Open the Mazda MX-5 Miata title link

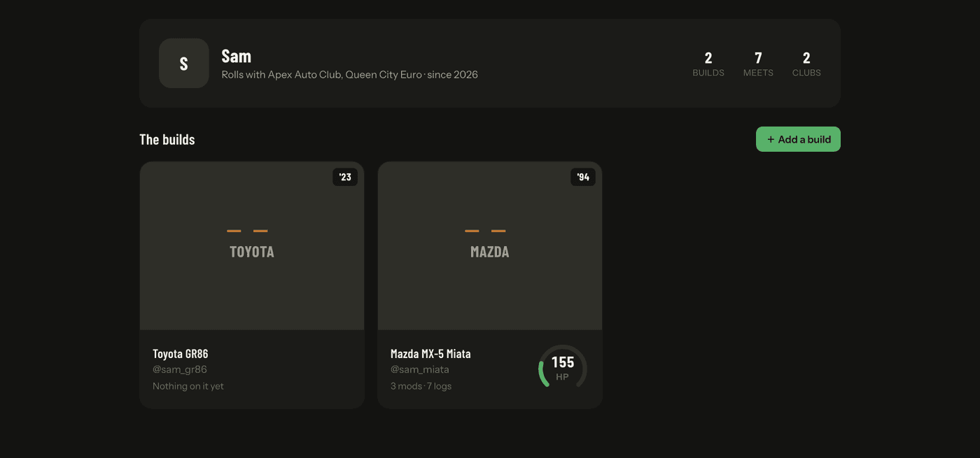(x=430, y=354)
